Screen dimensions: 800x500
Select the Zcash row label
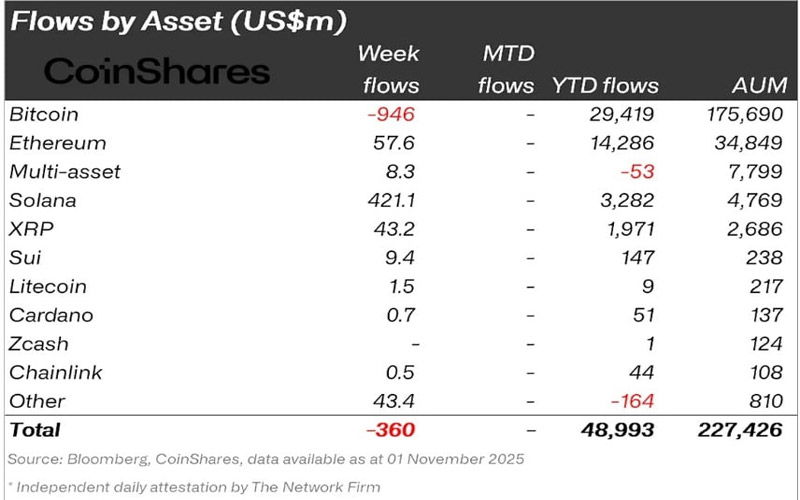pos(39,344)
